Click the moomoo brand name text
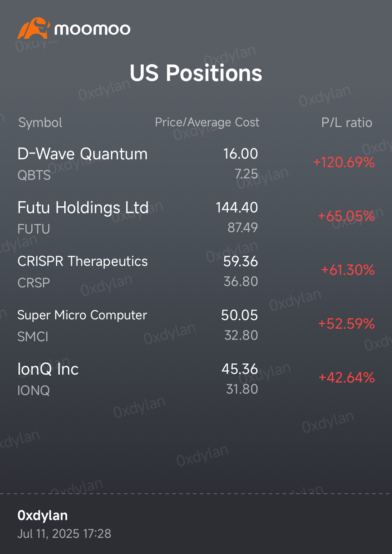392x554 pixels. 92,29
